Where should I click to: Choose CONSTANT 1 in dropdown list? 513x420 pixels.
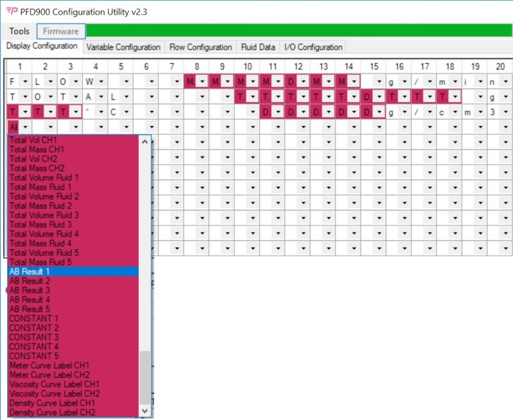tap(34, 319)
